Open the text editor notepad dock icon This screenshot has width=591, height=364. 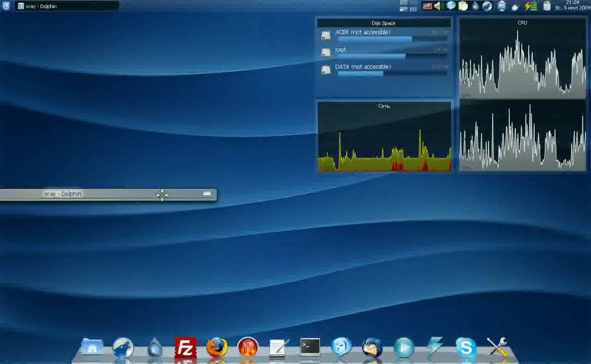click(x=279, y=347)
